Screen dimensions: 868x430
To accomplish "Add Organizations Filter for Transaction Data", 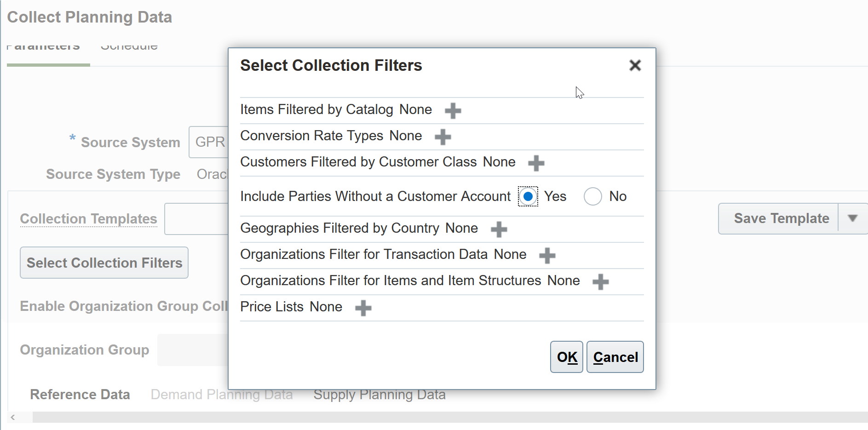I will pyautogui.click(x=547, y=255).
